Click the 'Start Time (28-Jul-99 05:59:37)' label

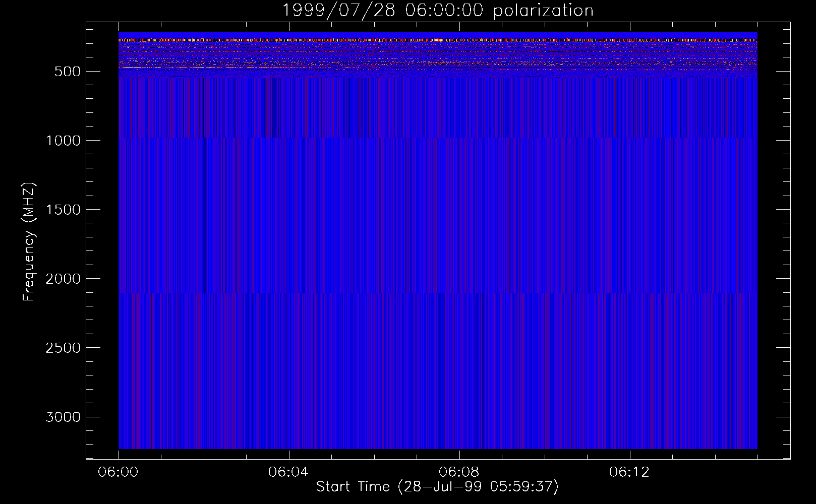pyautogui.click(x=438, y=487)
